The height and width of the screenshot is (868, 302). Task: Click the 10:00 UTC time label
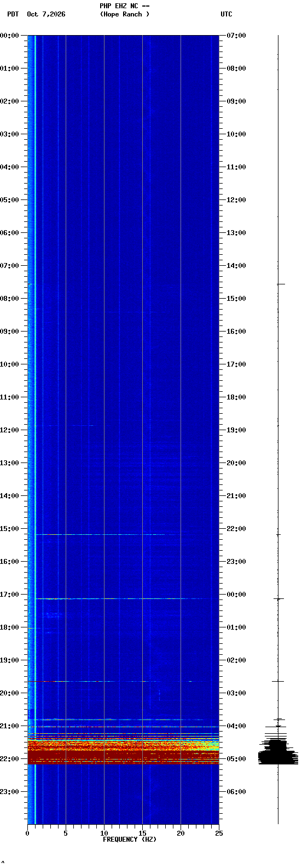tap(236, 134)
